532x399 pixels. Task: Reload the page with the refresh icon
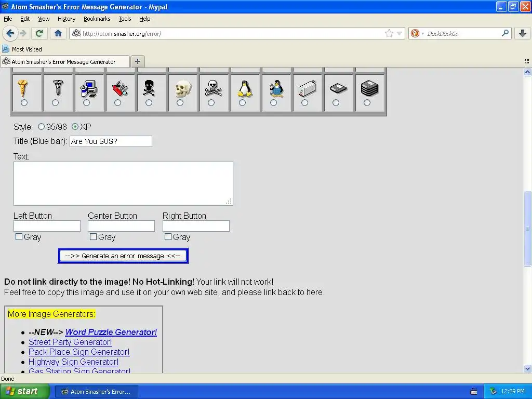pos(39,33)
